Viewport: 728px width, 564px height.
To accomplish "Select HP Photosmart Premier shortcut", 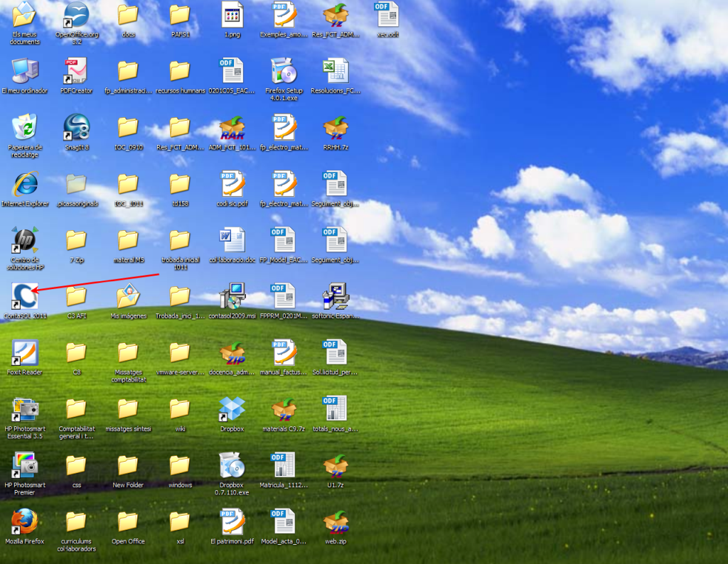I will coord(25,465).
